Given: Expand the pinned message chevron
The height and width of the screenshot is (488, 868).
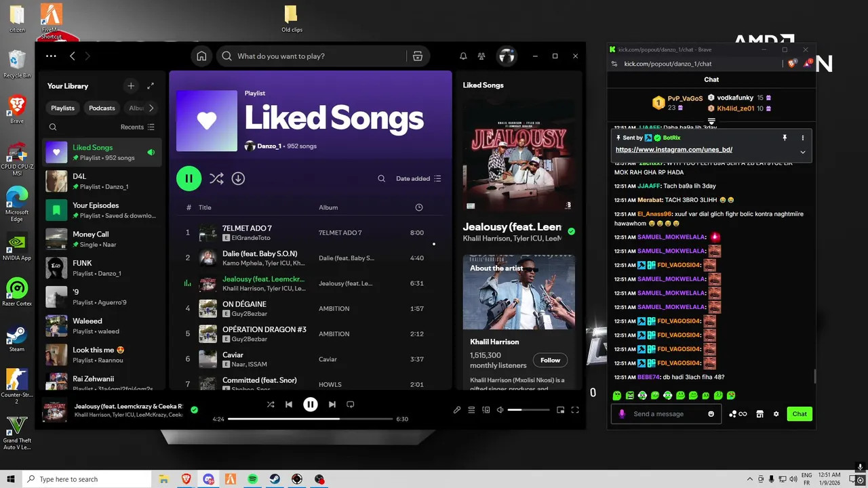Looking at the screenshot, I should click(802, 152).
